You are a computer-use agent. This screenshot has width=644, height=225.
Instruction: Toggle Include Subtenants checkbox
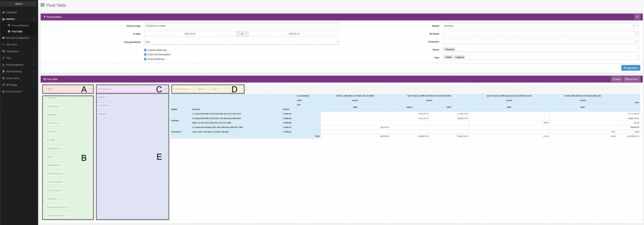point(145,50)
